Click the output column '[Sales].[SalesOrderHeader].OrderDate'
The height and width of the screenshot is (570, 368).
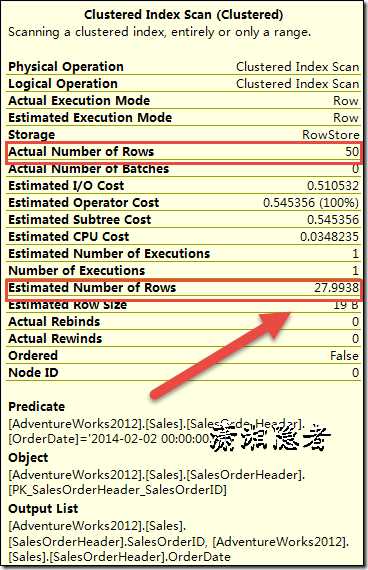(x=119, y=557)
